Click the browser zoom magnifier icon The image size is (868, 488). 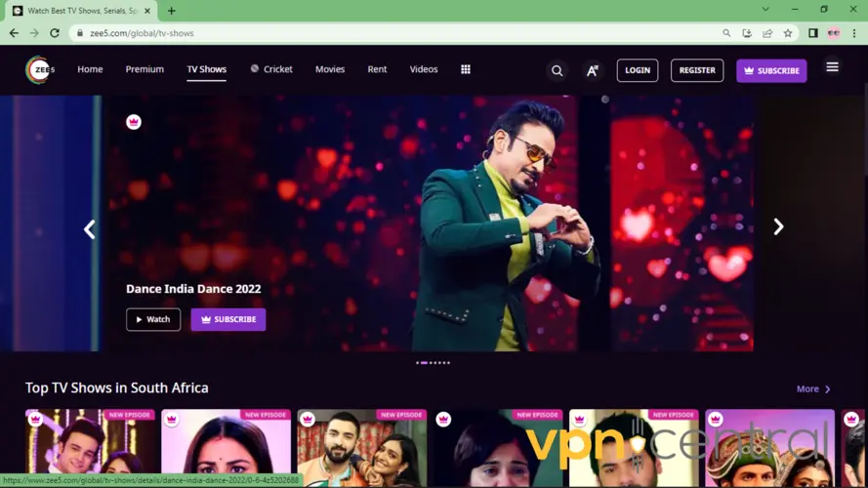coord(726,33)
